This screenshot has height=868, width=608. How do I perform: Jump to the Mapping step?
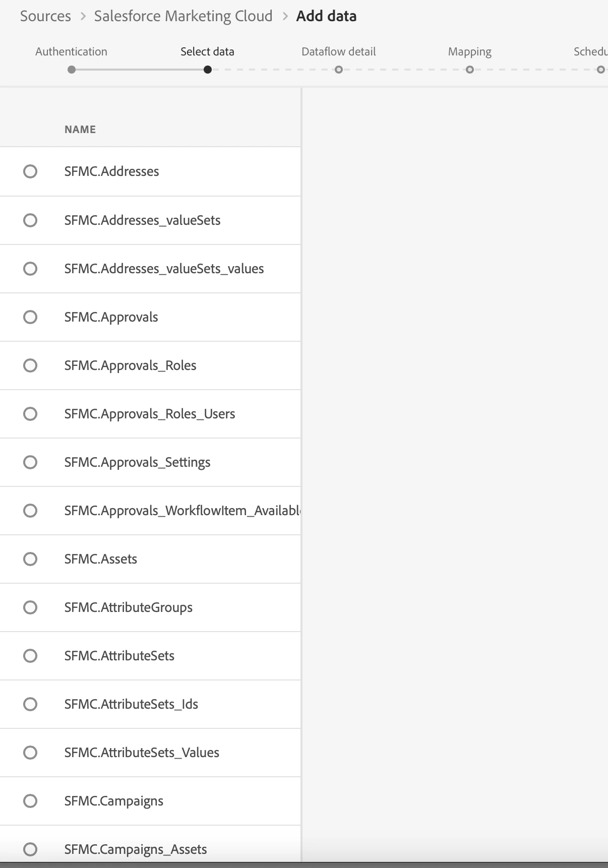pos(469,51)
